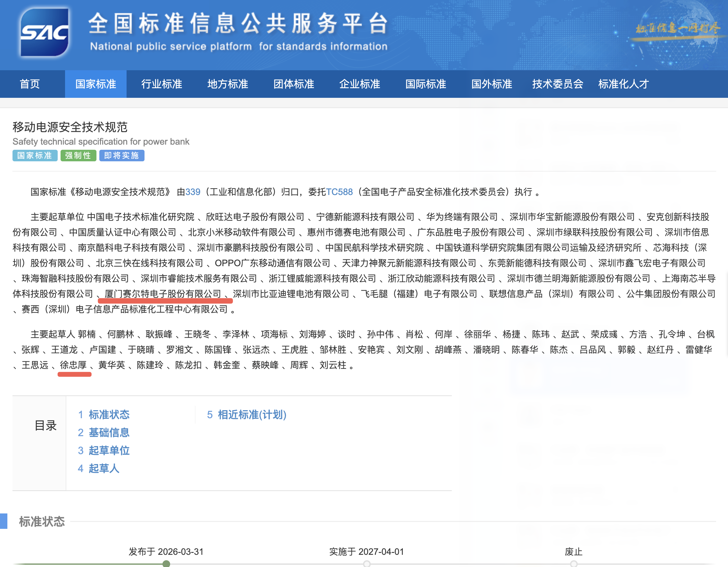Navigate to 国际标准 tab
728x567 pixels.
pyautogui.click(x=426, y=84)
